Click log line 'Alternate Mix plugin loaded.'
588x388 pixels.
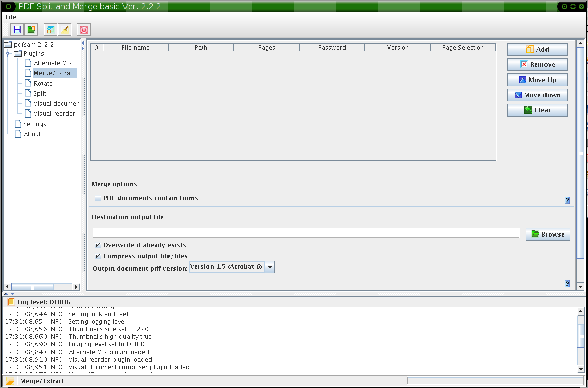[109, 352]
